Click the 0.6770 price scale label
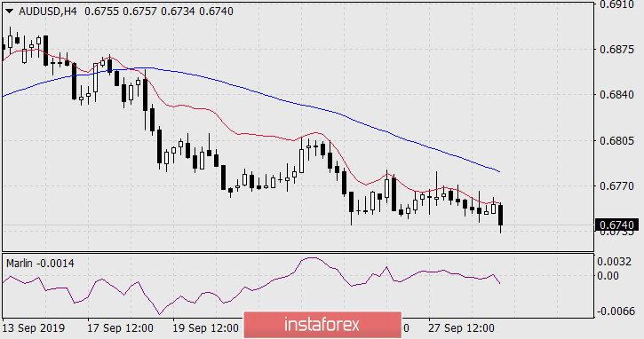Image resolution: width=644 pixels, height=339 pixels. (x=616, y=186)
